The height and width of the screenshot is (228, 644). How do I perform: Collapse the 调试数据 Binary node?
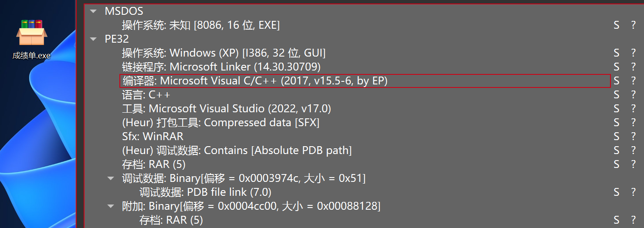pyautogui.click(x=110, y=178)
